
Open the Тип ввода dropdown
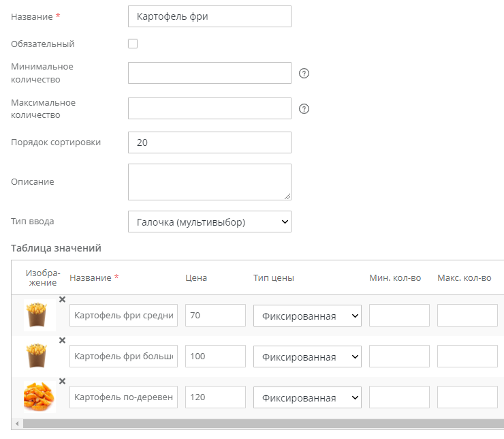point(209,222)
